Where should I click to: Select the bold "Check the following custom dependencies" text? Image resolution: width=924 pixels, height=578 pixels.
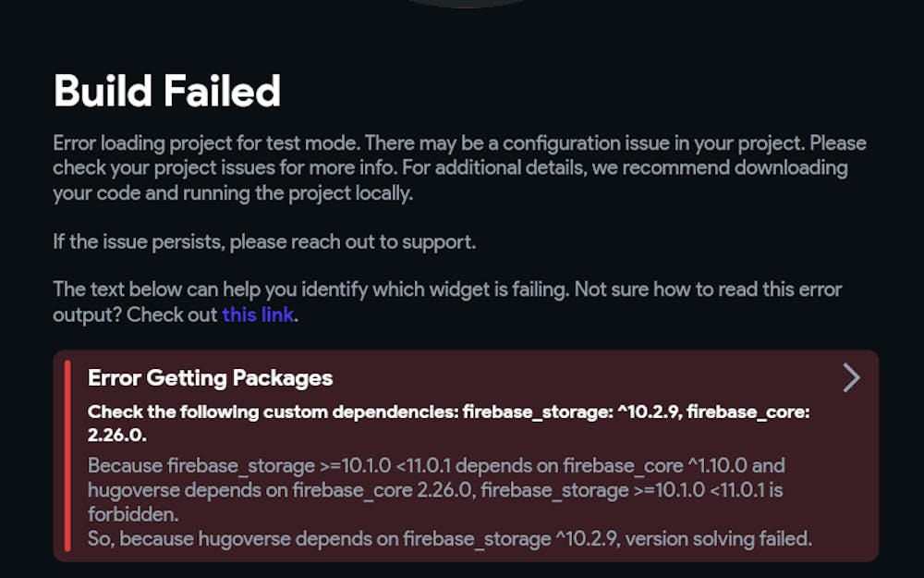tap(273, 412)
